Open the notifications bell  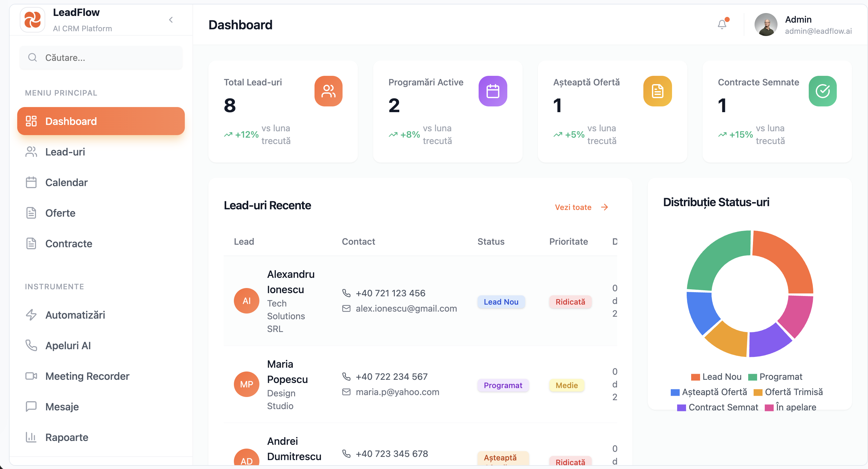tap(722, 24)
